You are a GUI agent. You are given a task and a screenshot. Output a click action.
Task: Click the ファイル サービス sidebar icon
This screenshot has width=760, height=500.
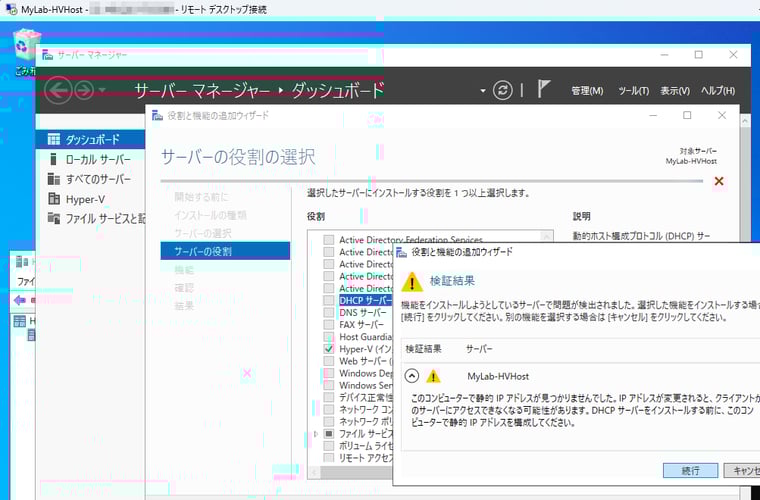[x=53, y=219]
